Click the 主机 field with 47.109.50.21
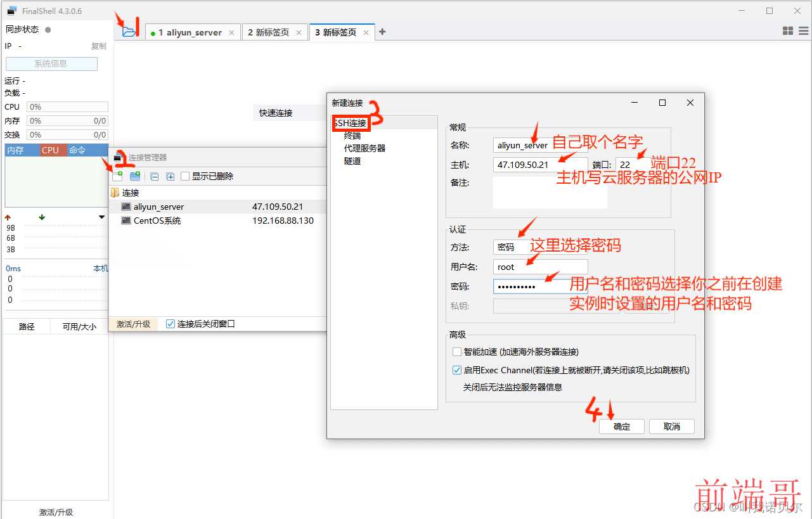Screen dimensions: 812x519 point(540,165)
